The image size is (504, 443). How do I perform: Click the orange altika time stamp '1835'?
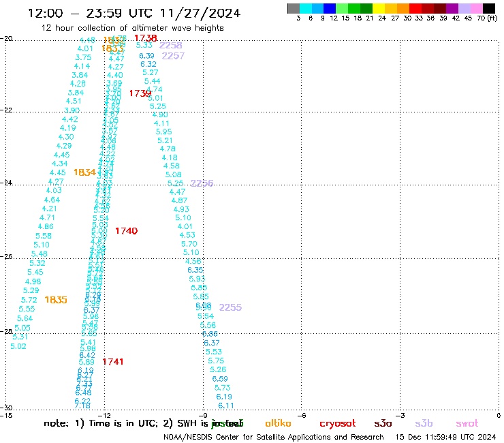[x=56, y=300]
